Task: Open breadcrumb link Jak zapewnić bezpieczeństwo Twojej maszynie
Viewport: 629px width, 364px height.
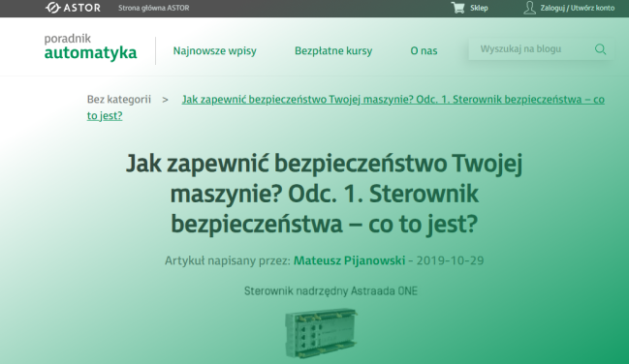Action: click(x=346, y=107)
